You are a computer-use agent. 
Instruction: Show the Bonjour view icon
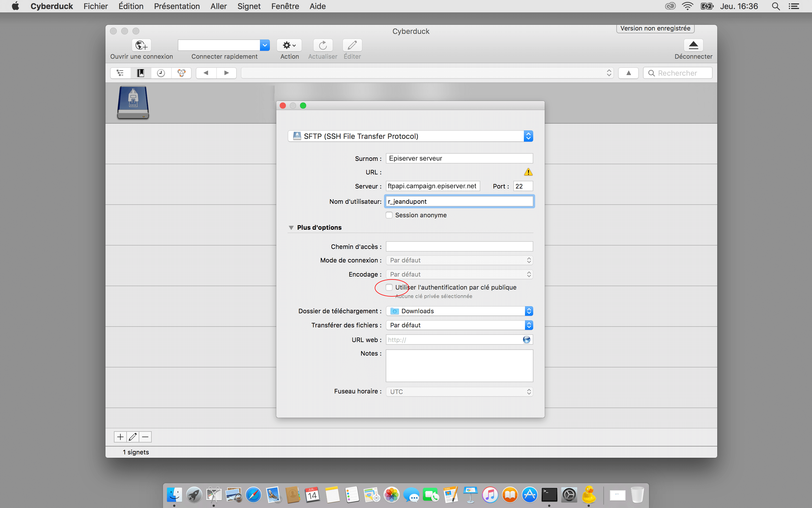[x=182, y=73]
